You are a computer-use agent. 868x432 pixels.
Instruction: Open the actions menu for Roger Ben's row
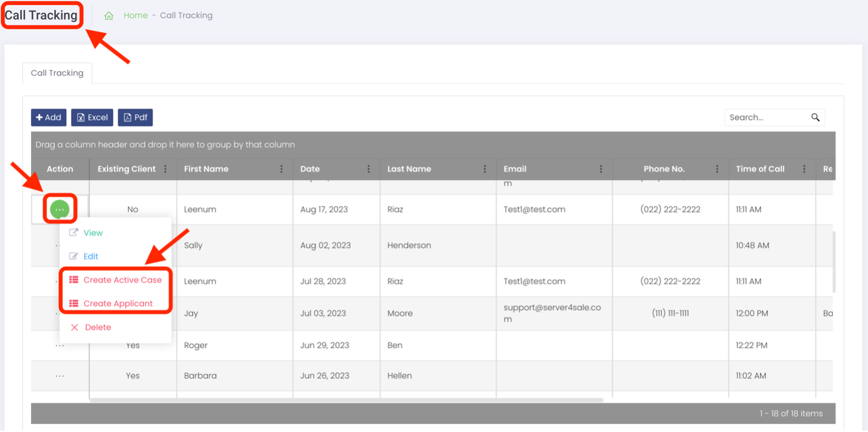pos(59,346)
